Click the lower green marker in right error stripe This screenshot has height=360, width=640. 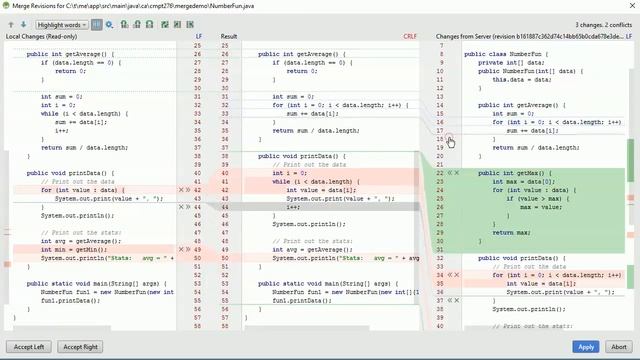click(x=631, y=276)
